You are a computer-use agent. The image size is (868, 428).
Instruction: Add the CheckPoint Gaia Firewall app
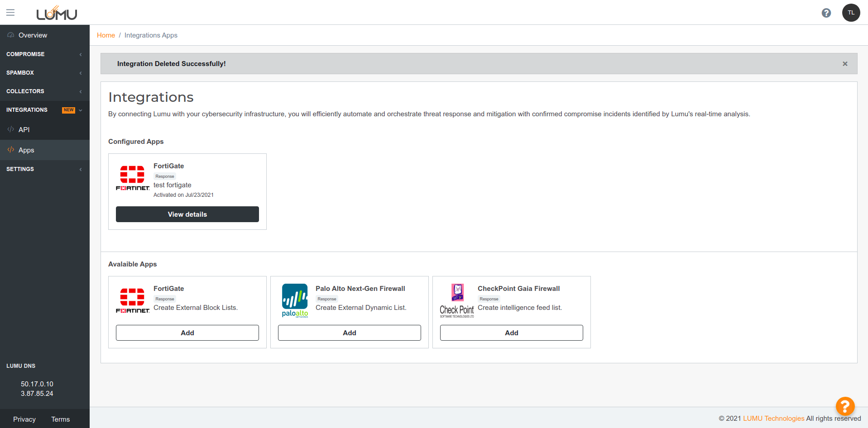pos(511,333)
